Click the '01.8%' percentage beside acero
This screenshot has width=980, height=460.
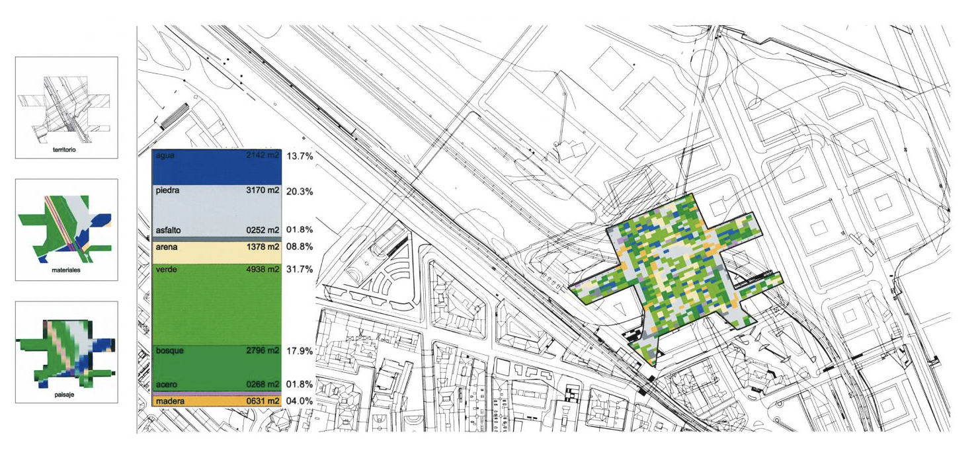[300, 385]
